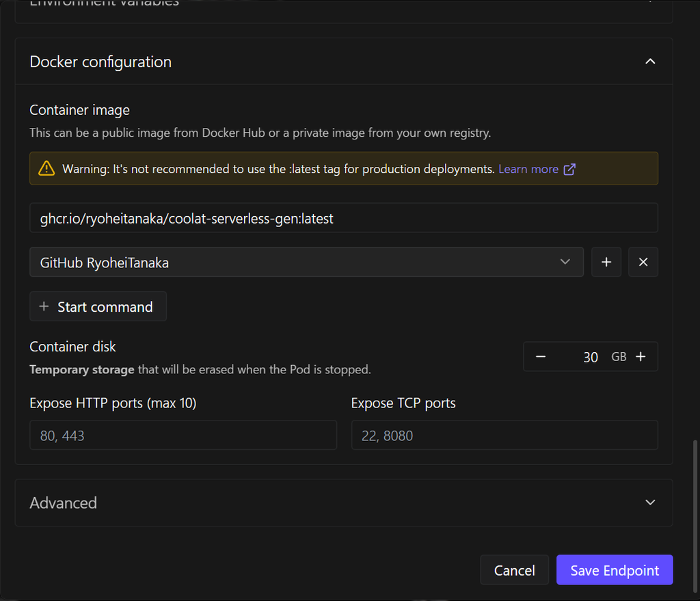The height and width of the screenshot is (601, 700).
Task: Focus the Expose TCP ports field
Action: [x=504, y=436]
